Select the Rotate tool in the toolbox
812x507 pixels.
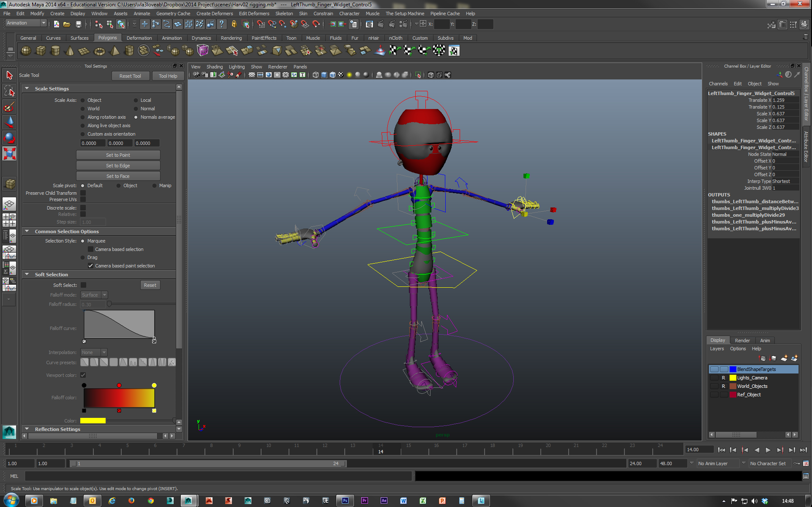coord(9,138)
